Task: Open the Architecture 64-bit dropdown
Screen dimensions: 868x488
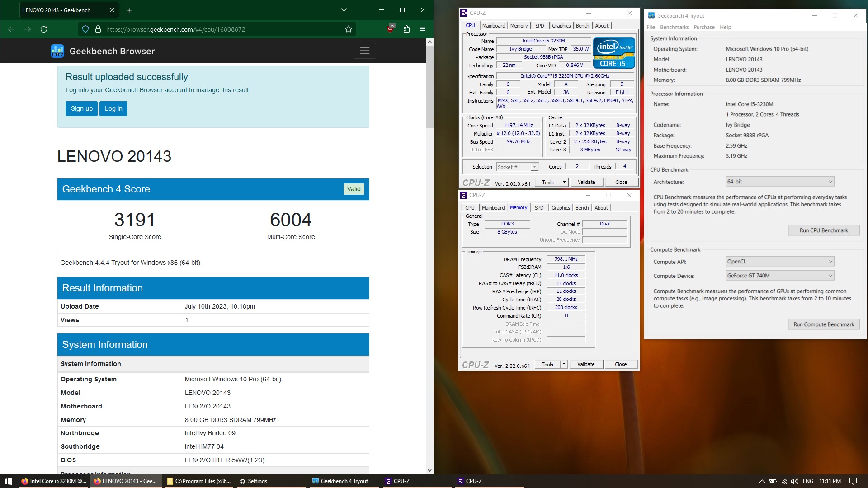Action: coord(780,182)
